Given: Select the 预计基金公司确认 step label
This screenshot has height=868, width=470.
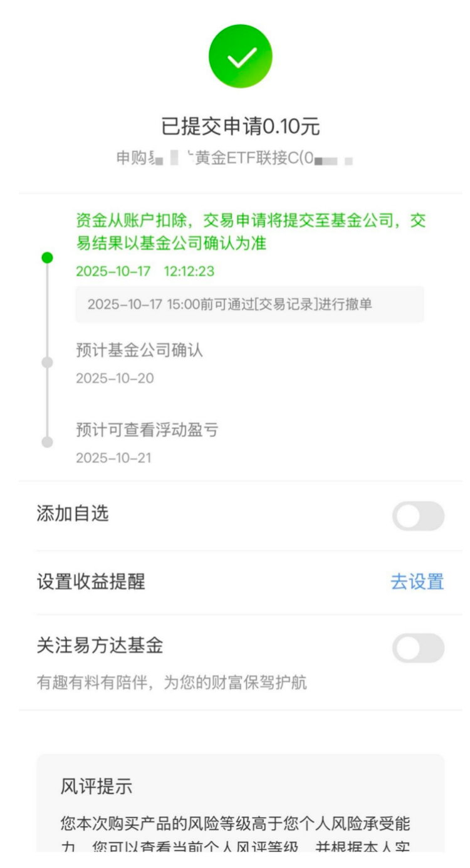Looking at the screenshot, I should (139, 351).
